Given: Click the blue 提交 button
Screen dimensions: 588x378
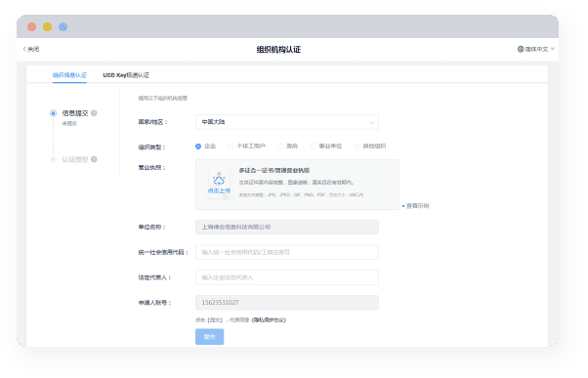Looking at the screenshot, I should (210, 337).
